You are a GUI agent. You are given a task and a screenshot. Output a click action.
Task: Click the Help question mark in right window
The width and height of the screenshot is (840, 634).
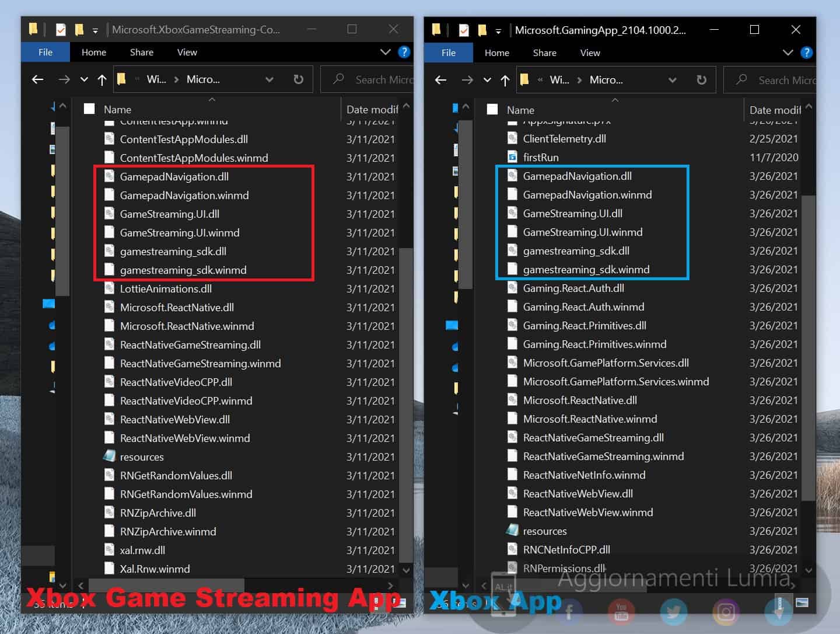(x=807, y=53)
